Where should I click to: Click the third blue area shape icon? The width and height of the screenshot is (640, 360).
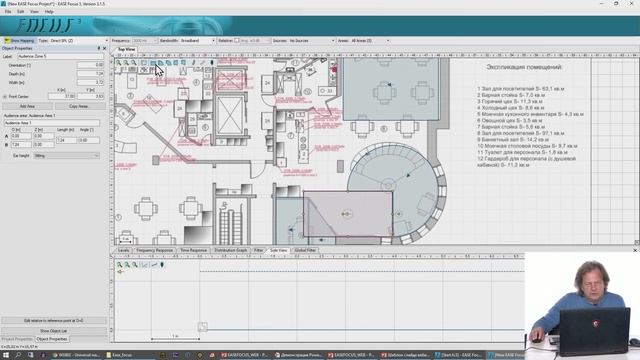(x=169, y=63)
